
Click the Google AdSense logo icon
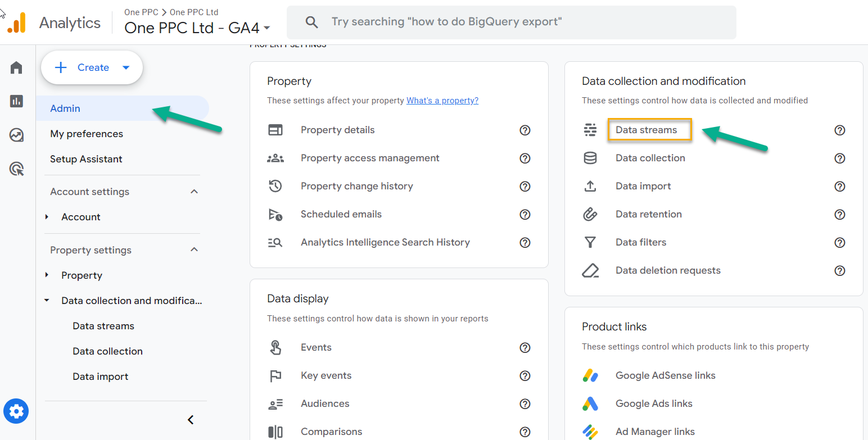(x=590, y=375)
